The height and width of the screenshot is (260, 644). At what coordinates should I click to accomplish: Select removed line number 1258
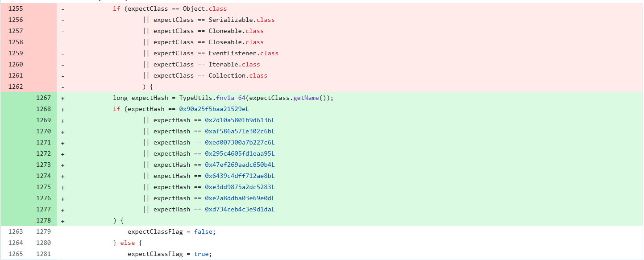click(x=16, y=42)
